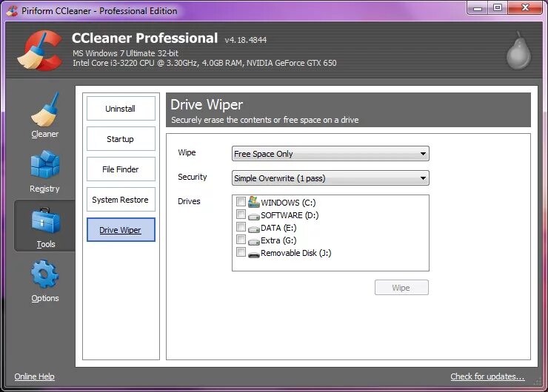
Task: Switch to the Uninstall tool tab
Action: (x=121, y=109)
